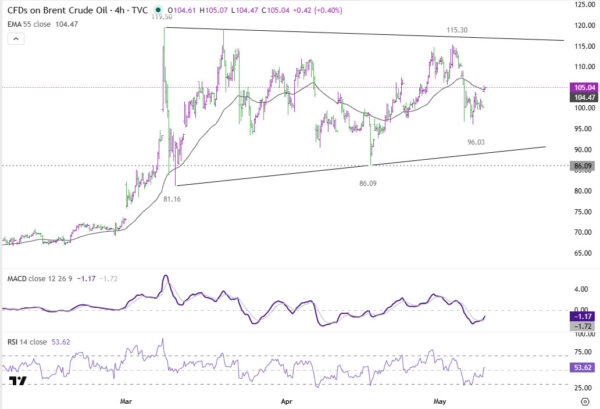Click the Apr label on the time axis

pyautogui.click(x=287, y=401)
